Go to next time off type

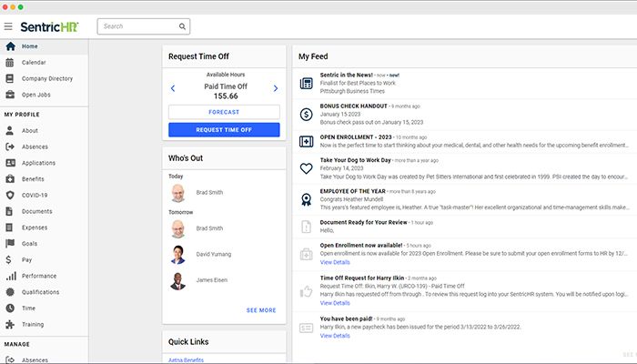(276, 88)
